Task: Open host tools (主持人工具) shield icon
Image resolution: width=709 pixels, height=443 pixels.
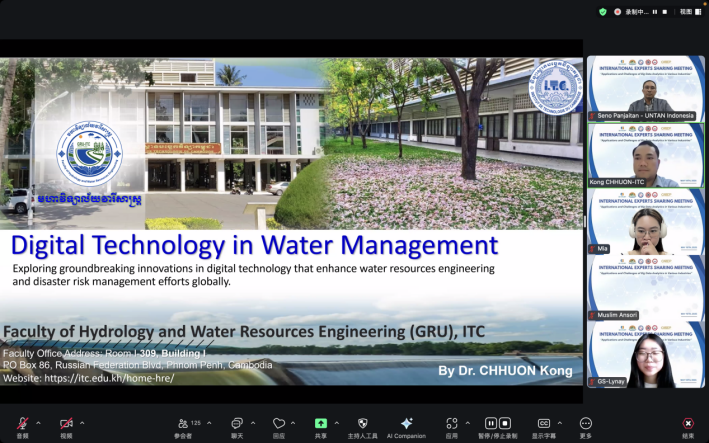Action: pyautogui.click(x=362, y=424)
